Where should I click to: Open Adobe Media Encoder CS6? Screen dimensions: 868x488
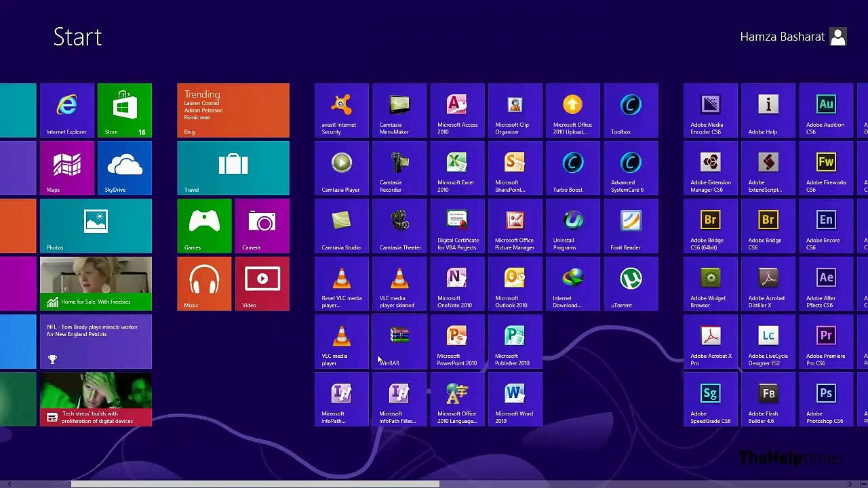(711, 110)
